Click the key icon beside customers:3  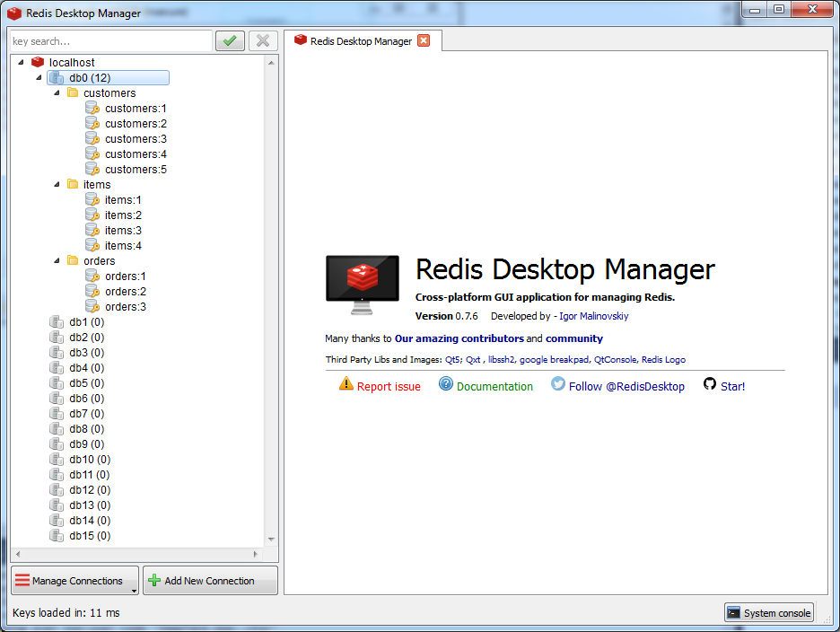(92, 138)
